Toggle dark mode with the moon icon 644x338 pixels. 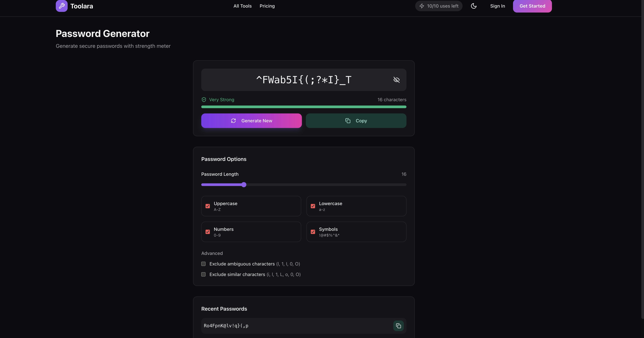pyautogui.click(x=473, y=6)
